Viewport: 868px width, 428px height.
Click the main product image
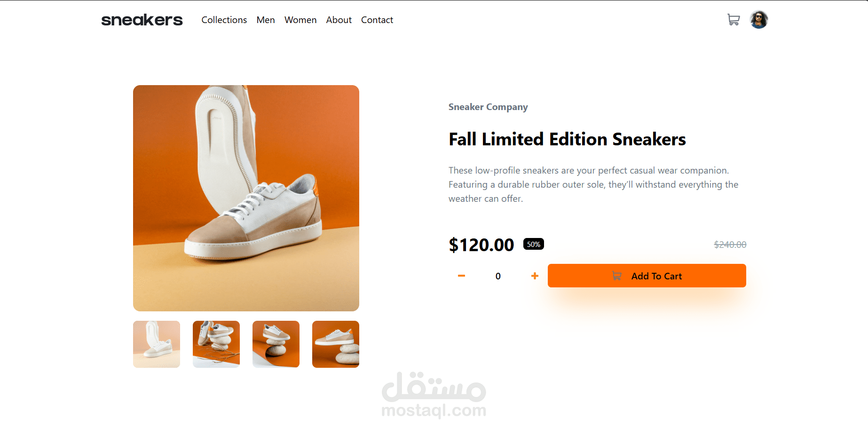246,198
